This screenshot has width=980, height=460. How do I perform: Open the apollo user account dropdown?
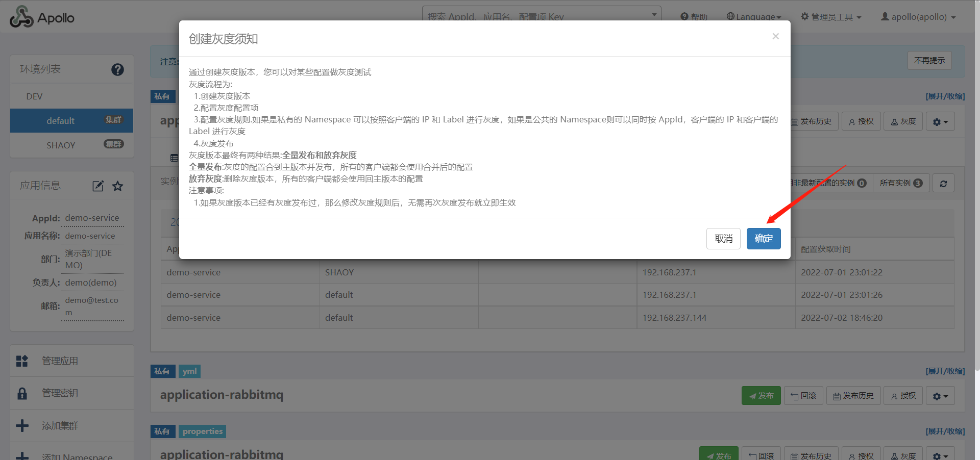pos(918,17)
